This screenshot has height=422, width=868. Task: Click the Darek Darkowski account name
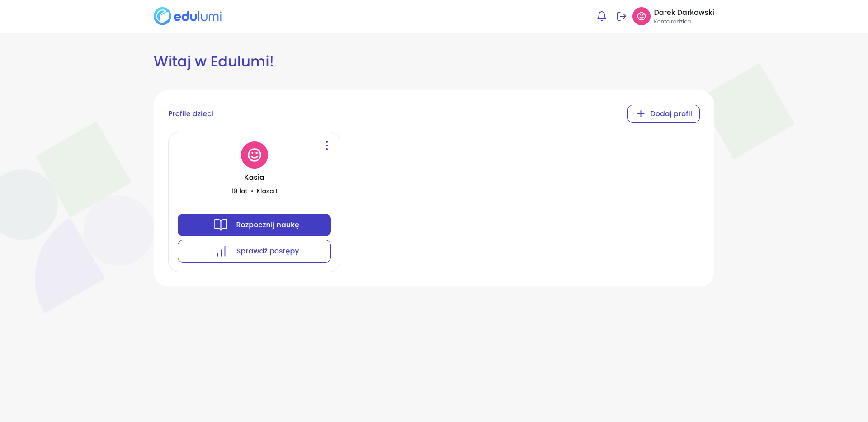(x=684, y=12)
